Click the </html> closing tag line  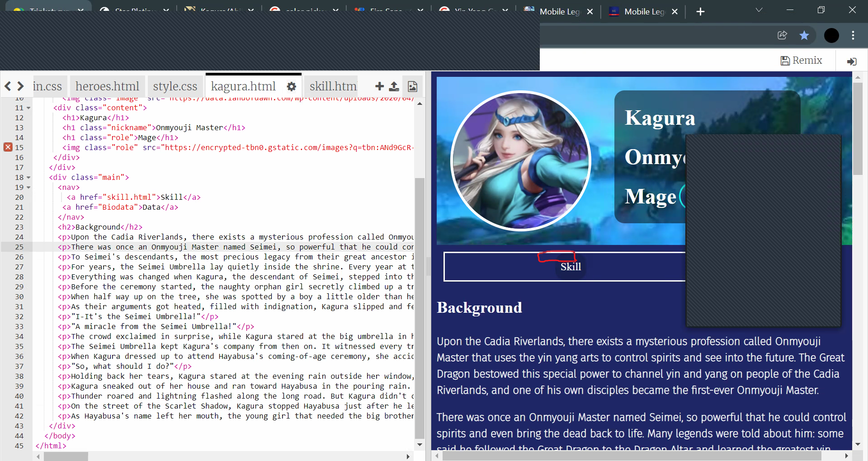[51, 446]
